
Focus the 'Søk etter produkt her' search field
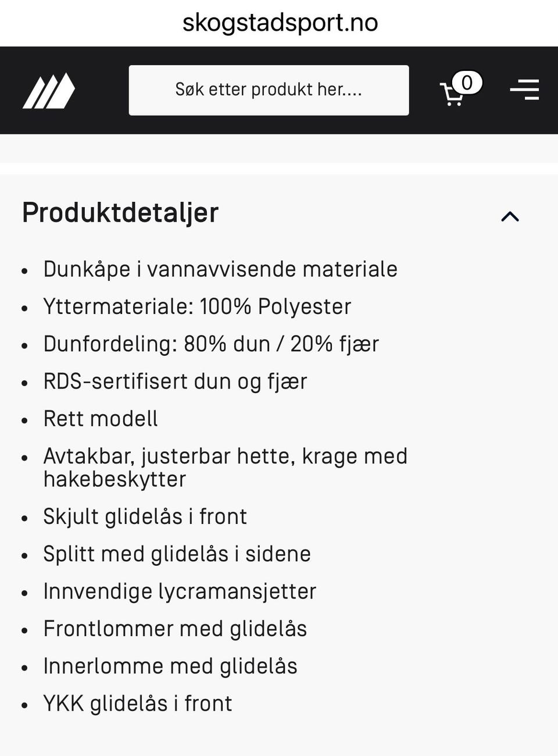(x=269, y=90)
